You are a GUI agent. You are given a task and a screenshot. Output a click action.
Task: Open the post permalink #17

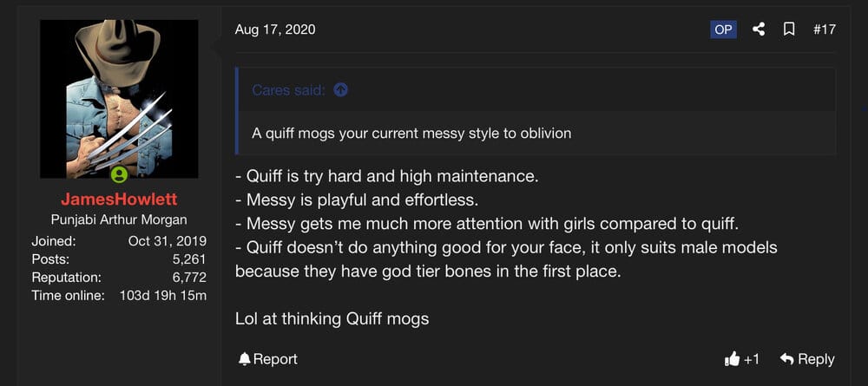pyautogui.click(x=825, y=29)
